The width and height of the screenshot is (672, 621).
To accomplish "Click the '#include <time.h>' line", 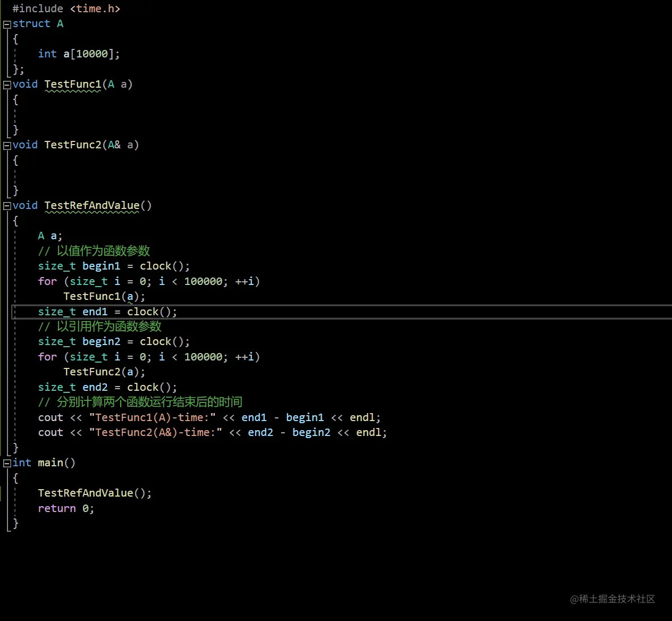I will point(66,9).
